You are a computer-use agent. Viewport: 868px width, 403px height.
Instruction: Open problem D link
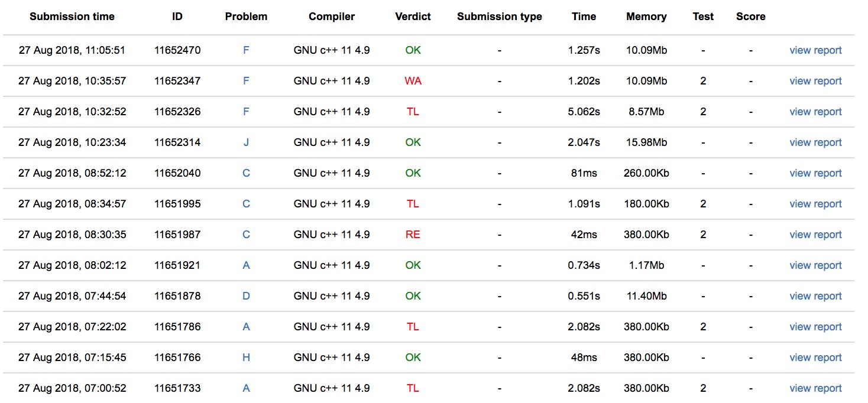pyautogui.click(x=246, y=296)
